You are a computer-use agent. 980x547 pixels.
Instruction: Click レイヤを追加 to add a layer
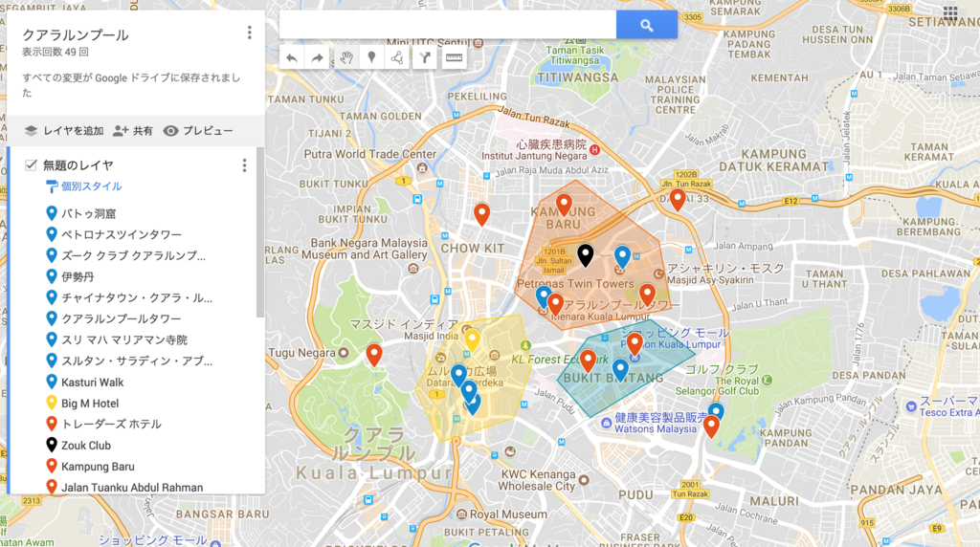64,130
